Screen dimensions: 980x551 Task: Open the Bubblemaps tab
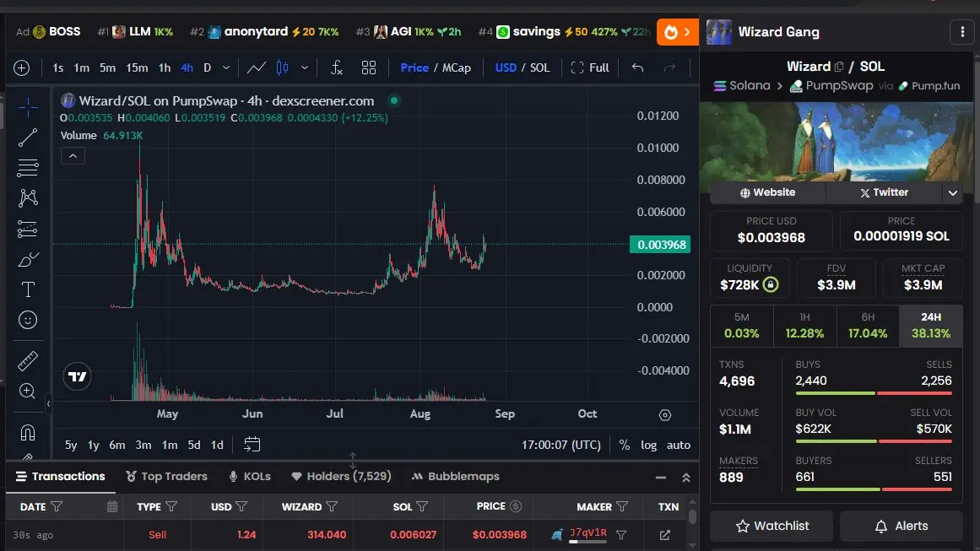[x=456, y=476]
